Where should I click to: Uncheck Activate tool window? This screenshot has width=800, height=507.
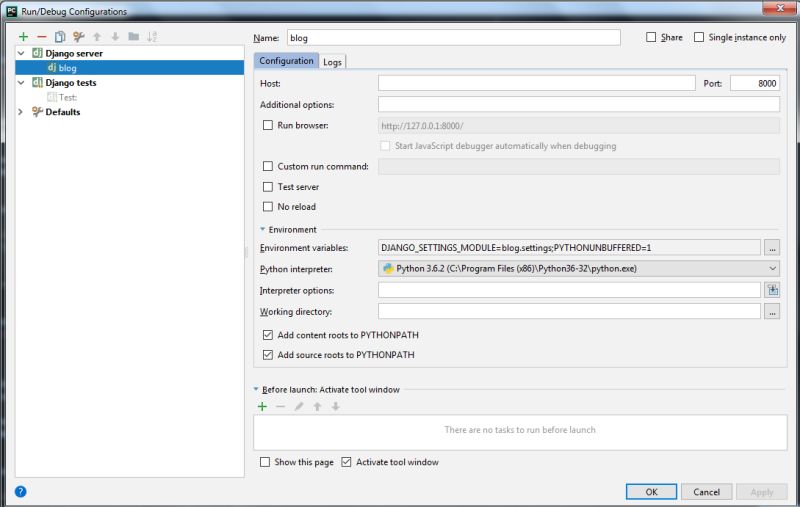(346, 462)
